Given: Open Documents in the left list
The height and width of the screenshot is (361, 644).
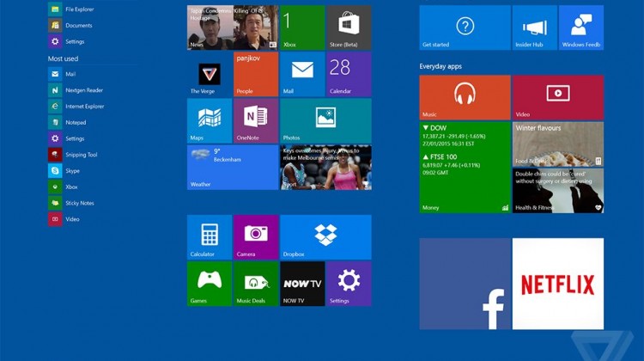Looking at the screenshot, I should click(70, 26).
